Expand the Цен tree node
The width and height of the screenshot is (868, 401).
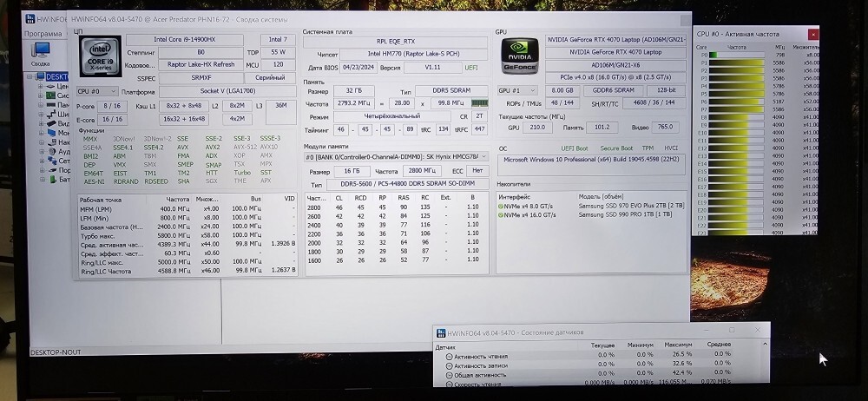pos(41,87)
